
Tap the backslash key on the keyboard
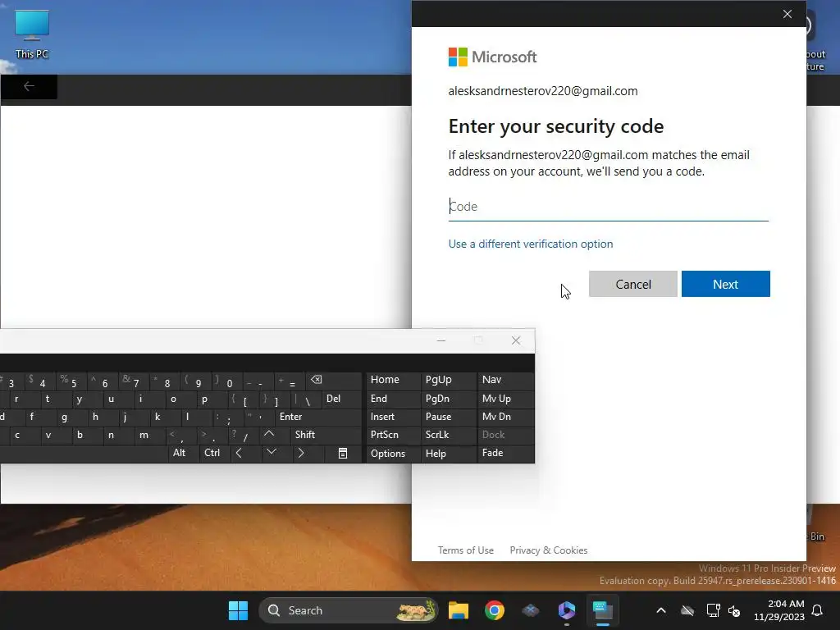coord(306,399)
